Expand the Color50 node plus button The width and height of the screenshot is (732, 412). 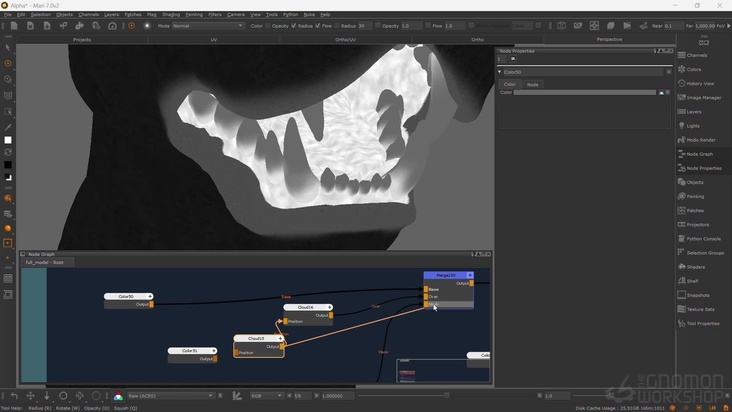(150, 296)
